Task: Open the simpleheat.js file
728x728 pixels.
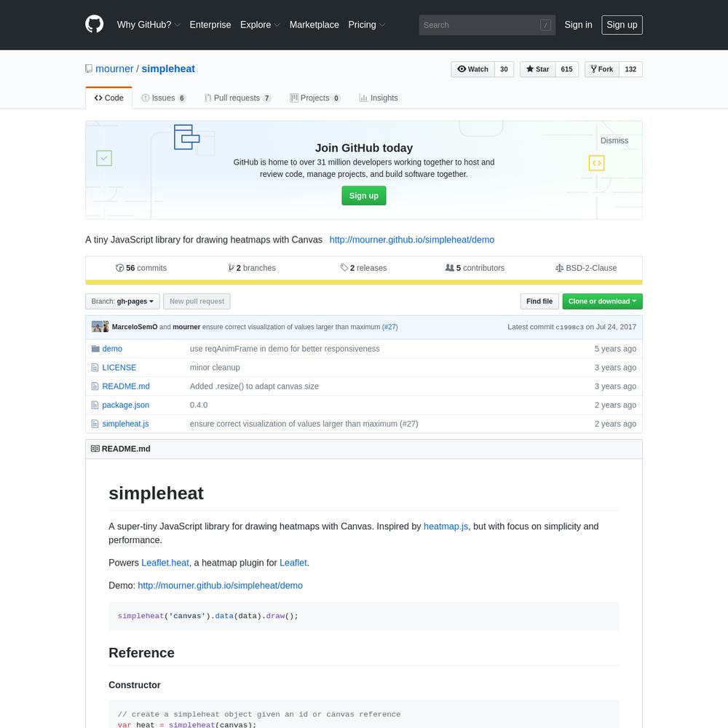Action: [125, 424]
